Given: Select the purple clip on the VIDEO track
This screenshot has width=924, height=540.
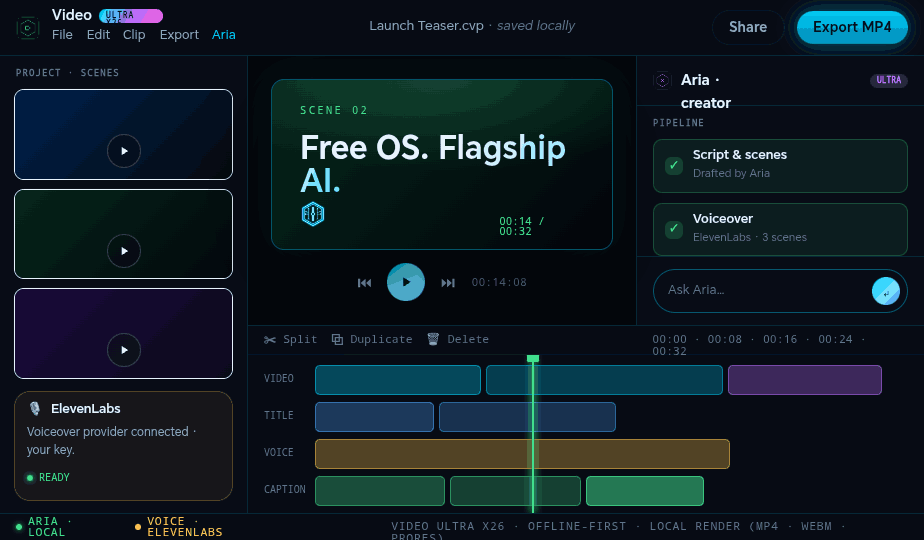Looking at the screenshot, I should 805,380.
